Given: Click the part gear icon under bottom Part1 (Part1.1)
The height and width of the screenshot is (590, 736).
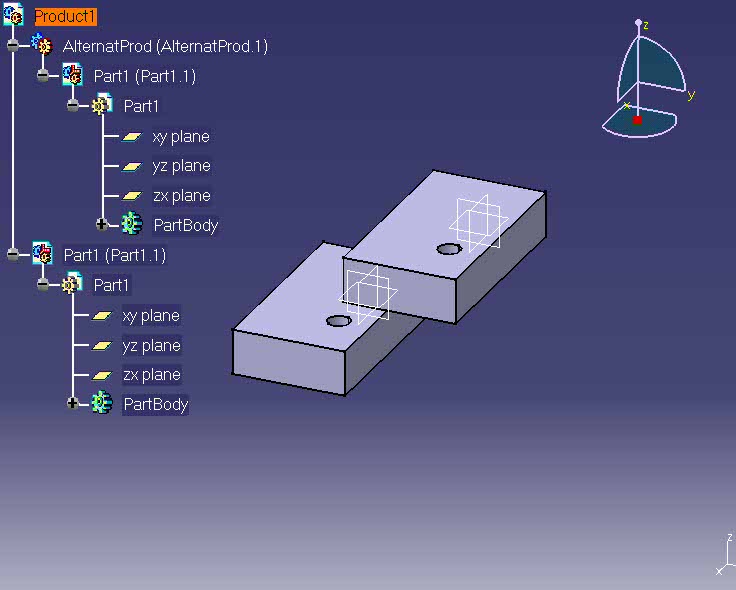Looking at the screenshot, I should coord(72,284).
